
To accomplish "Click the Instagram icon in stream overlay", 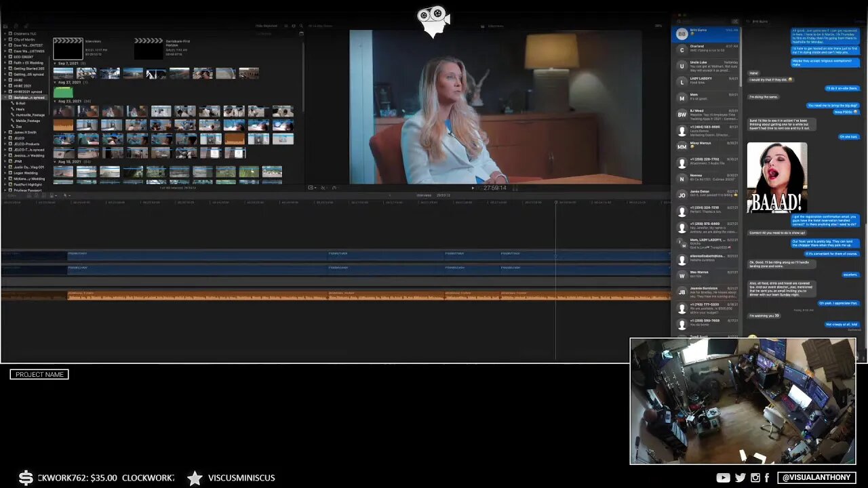I will [755, 478].
